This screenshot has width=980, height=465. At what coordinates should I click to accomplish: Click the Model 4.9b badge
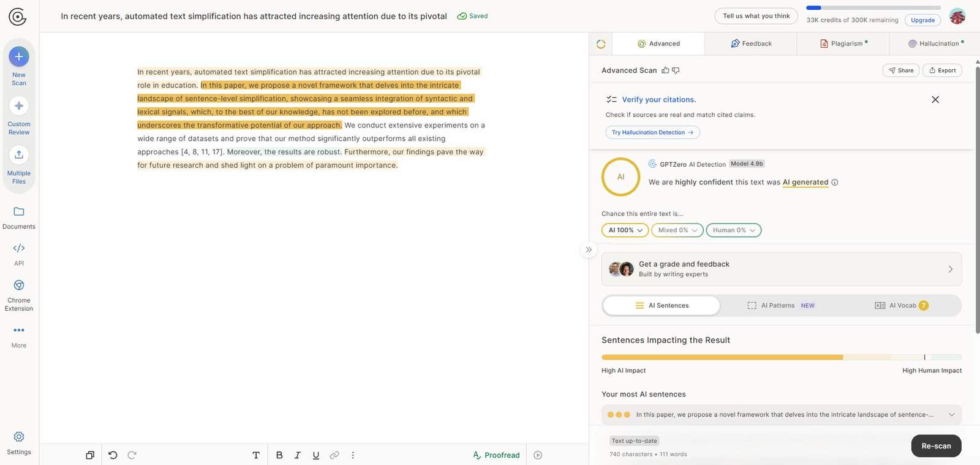pyautogui.click(x=747, y=164)
